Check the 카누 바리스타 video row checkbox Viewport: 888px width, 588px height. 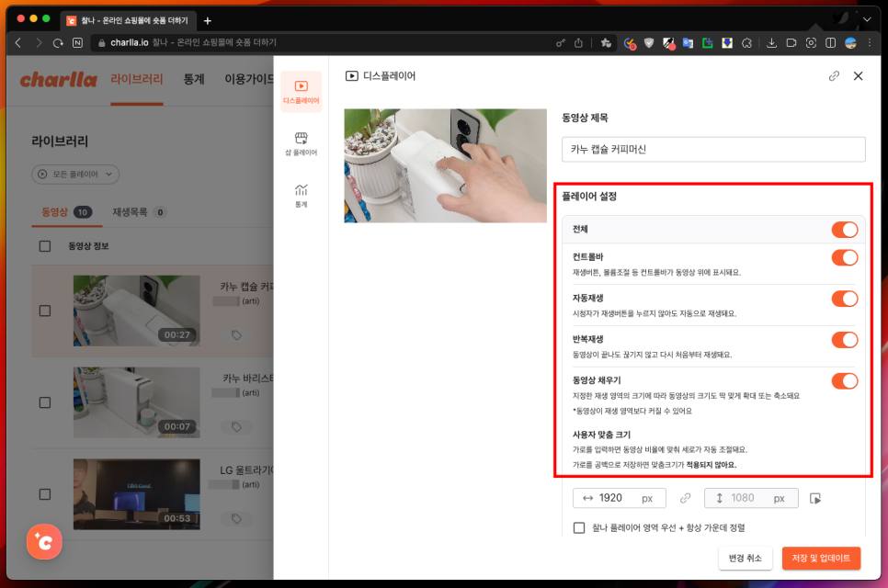(45, 402)
